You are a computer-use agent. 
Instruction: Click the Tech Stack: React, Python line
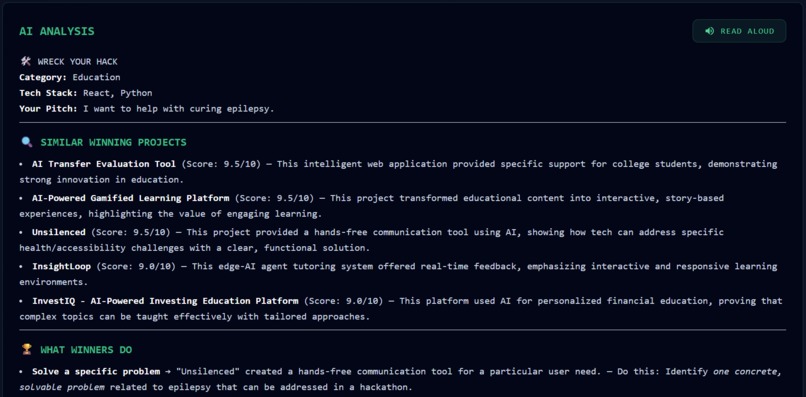tap(86, 94)
